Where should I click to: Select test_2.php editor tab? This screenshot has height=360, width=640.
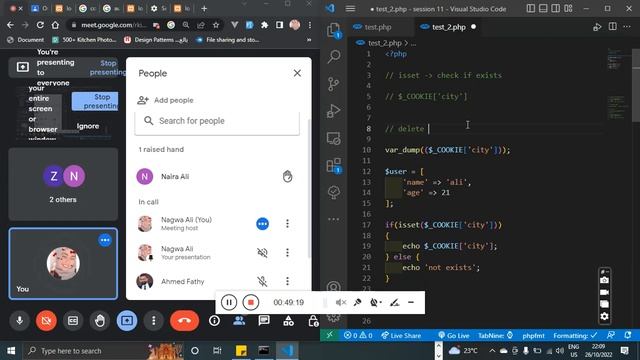(449, 27)
